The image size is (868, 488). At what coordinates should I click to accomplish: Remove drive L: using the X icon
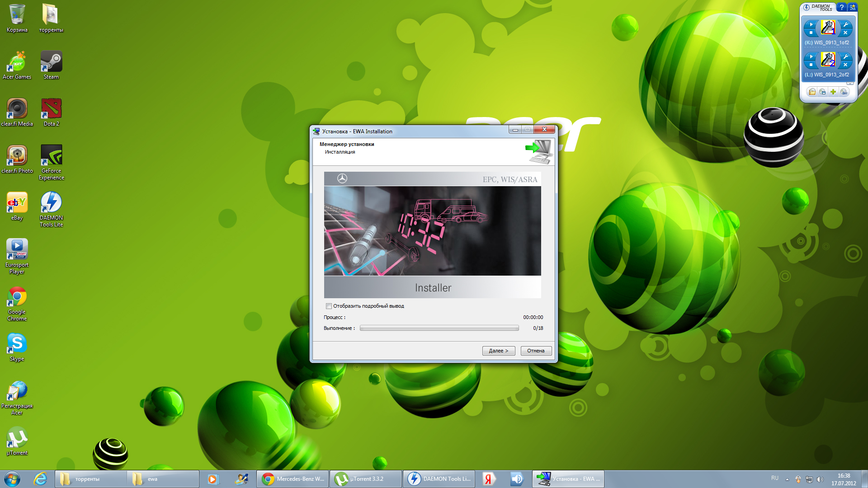[x=845, y=65]
